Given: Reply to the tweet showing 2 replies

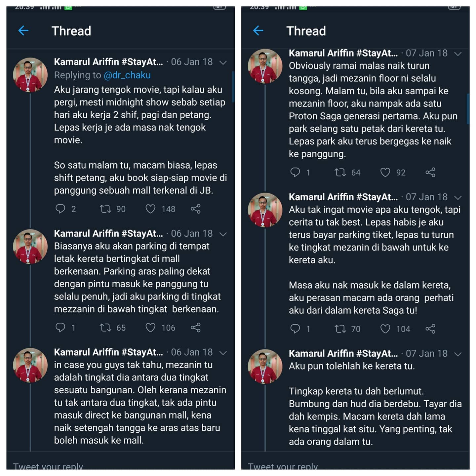Looking at the screenshot, I should click(x=60, y=209).
